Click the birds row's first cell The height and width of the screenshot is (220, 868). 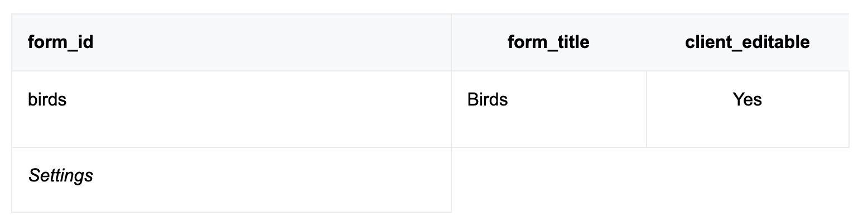[232, 109]
